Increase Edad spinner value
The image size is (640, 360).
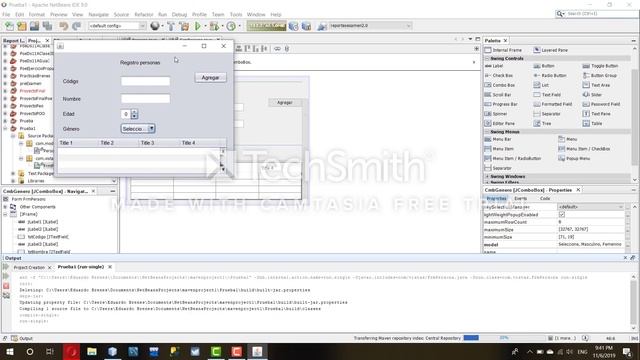pyautogui.click(x=134, y=111)
